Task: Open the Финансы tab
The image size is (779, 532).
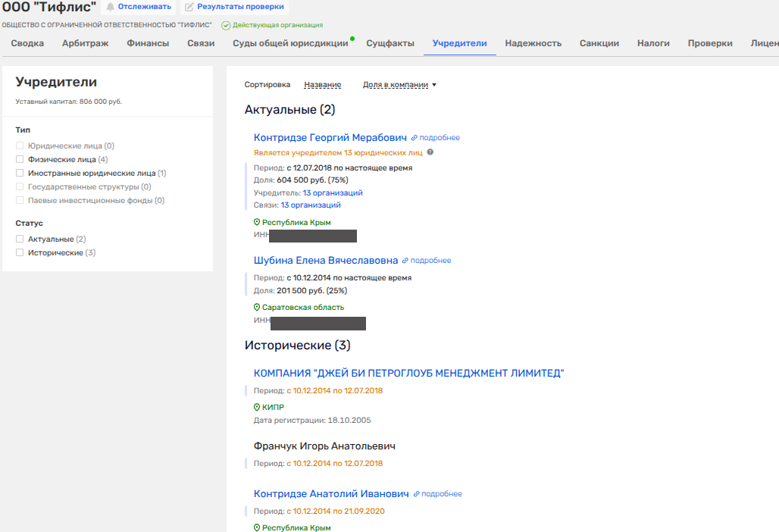Action: point(148,43)
